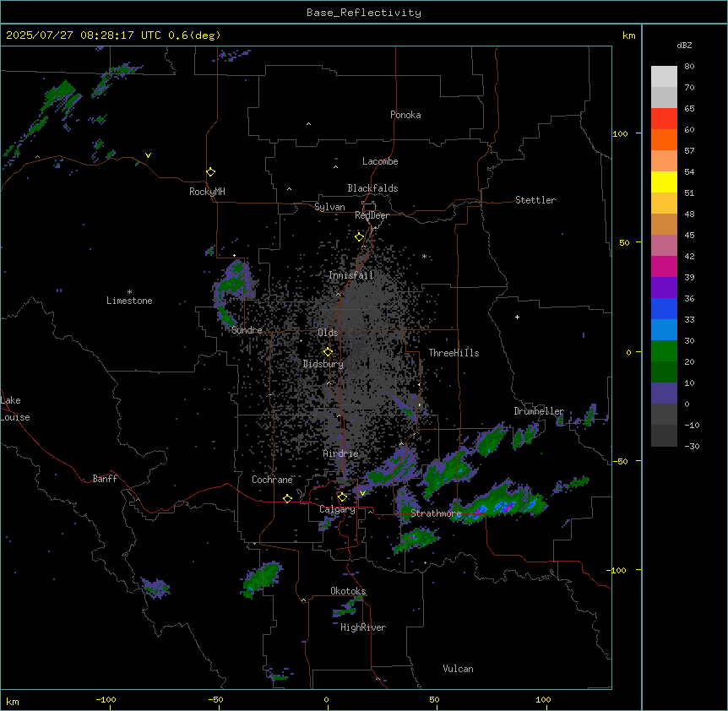Click the Strathmore town label
This screenshot has width=728, height=711.
(437, 513)
